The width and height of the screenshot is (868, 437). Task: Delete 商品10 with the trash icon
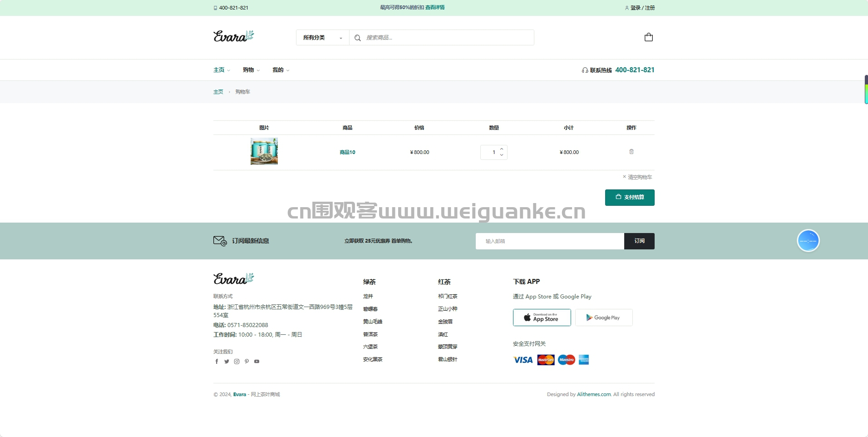click(631, 152)
